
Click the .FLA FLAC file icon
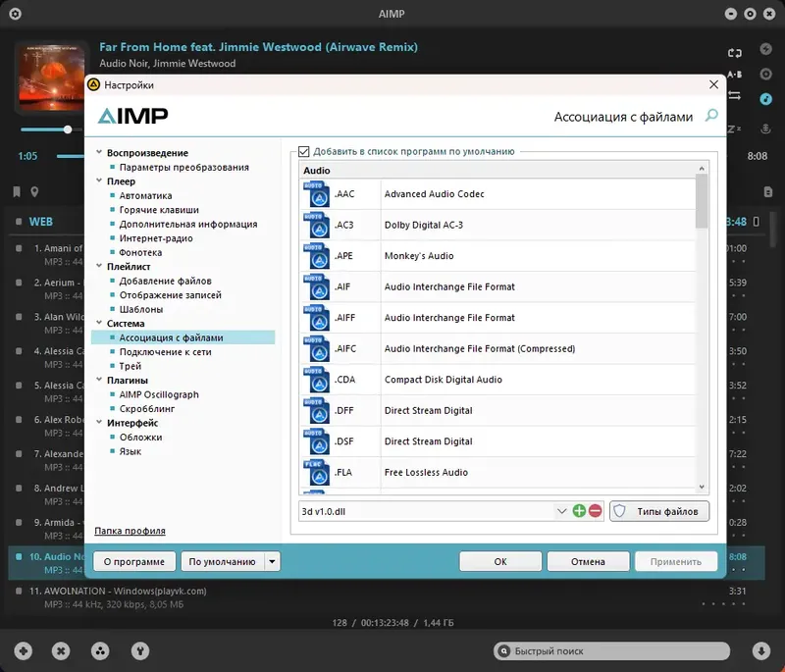[x=316, y=472]
